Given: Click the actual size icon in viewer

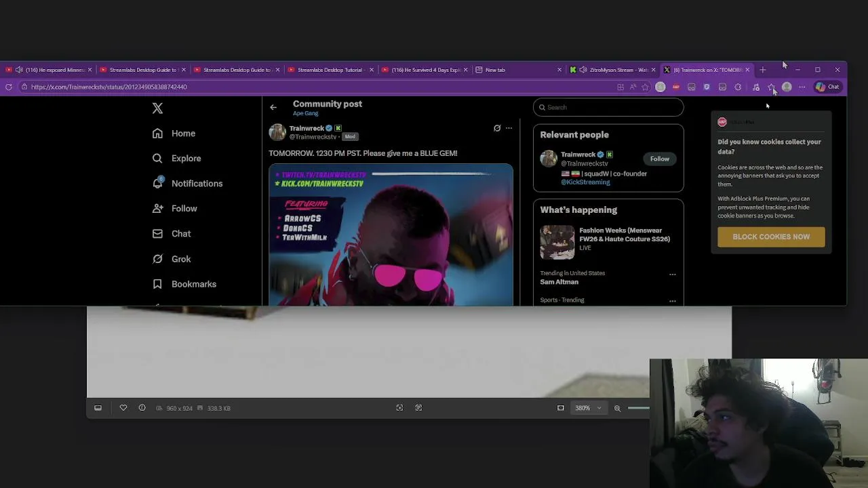Looking at the screenshot, I should pyautogui.click(x=418, y=408).
